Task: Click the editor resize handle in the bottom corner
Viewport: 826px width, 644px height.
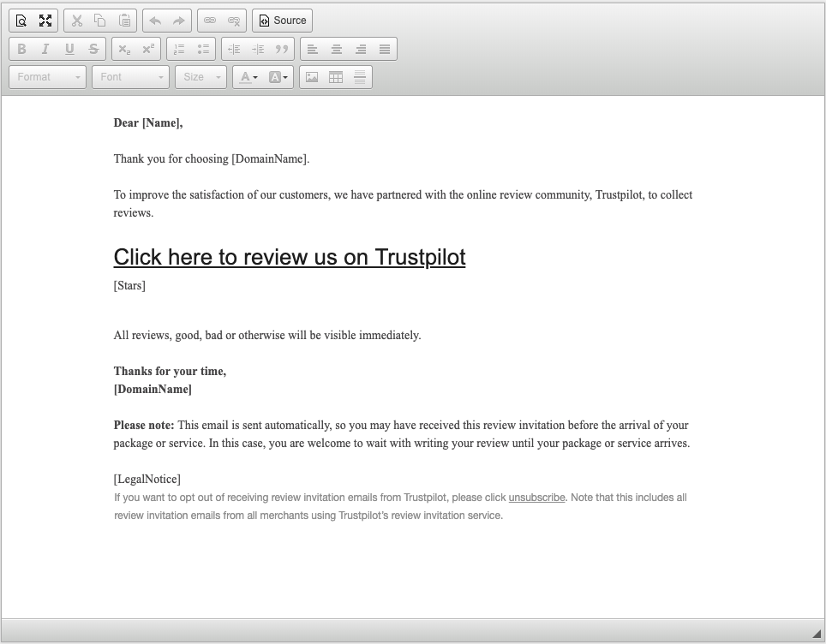Action: (x=817, y=633)
